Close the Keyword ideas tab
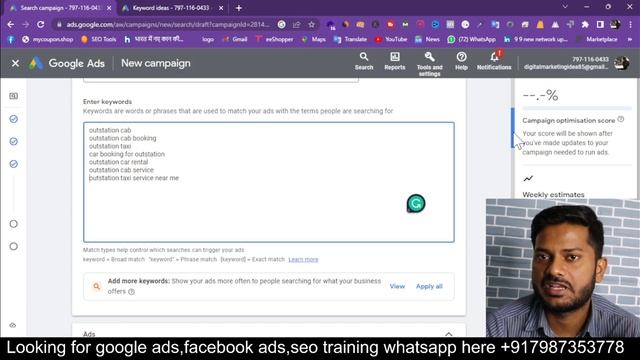The height and width of the screenshot is (360, 640). [221, 8]
